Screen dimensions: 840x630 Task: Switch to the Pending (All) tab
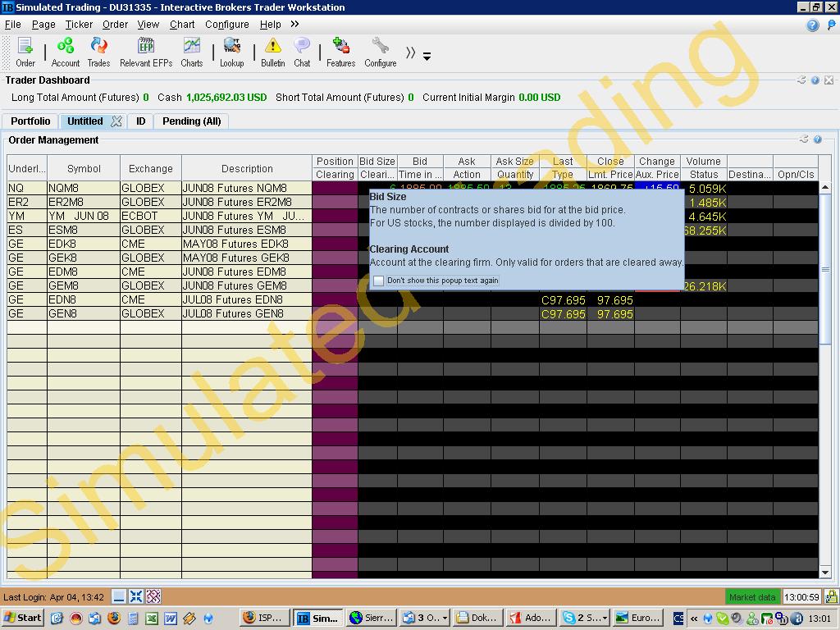pyautogui.click(x=192, y=121)
